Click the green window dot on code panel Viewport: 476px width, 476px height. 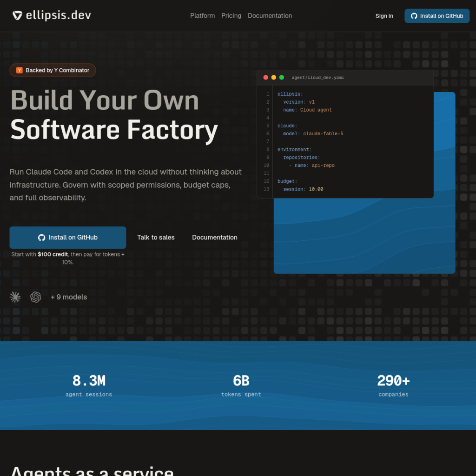point(282,78)
